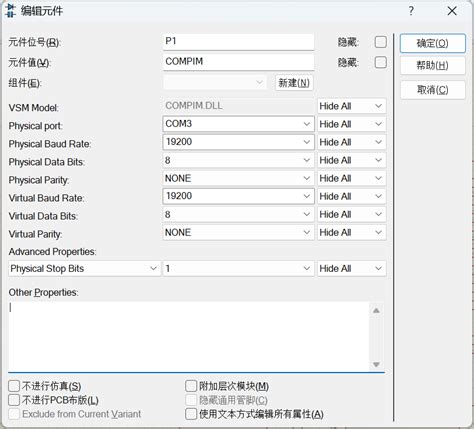474x429 pixels.
Task: Open the Physical Baud Rate dropdown
Action: click(x=238, y=142)
